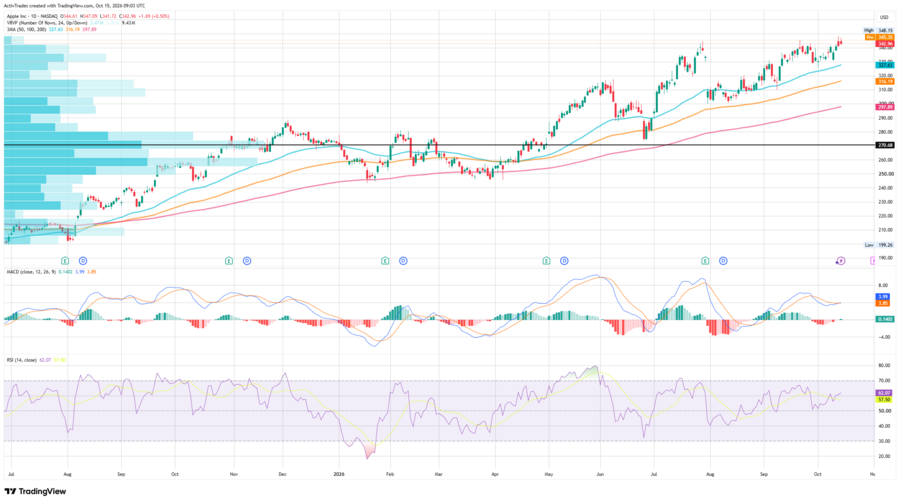Screen dimensions: 900x503
Task: Click the 80.00 RSI axis label
Action: [885, 365]
